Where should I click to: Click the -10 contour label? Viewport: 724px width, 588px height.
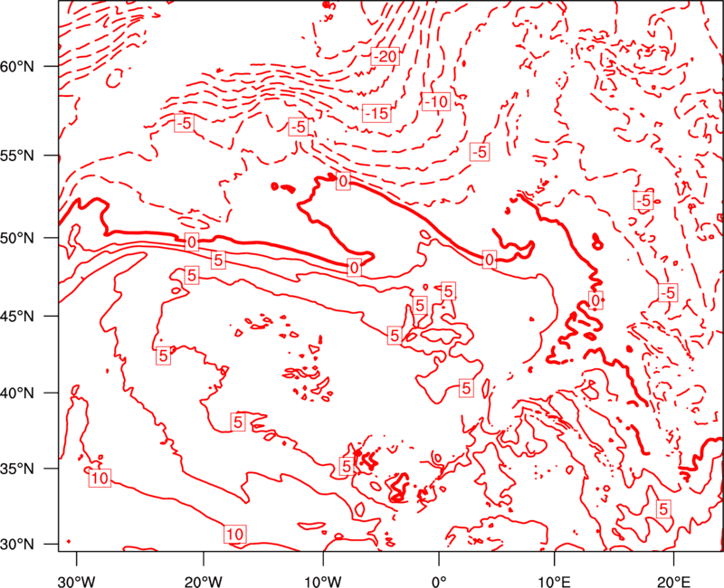[436, 101]
